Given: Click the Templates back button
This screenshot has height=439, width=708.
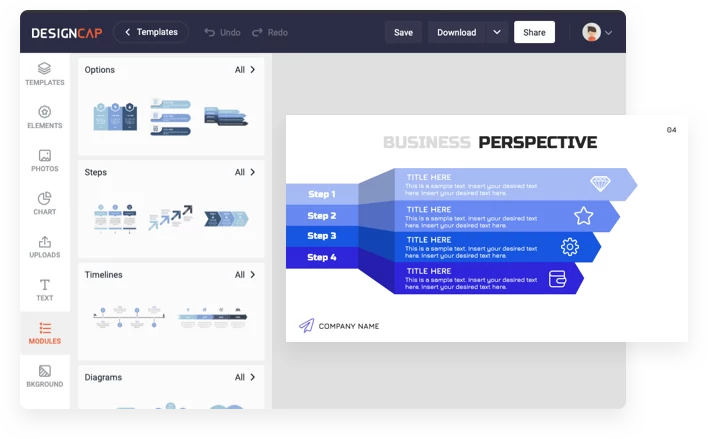Looking at the screenshot, I should click(151, 32).
